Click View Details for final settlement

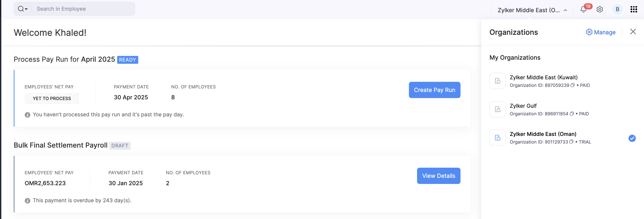[x=439, y=176]
